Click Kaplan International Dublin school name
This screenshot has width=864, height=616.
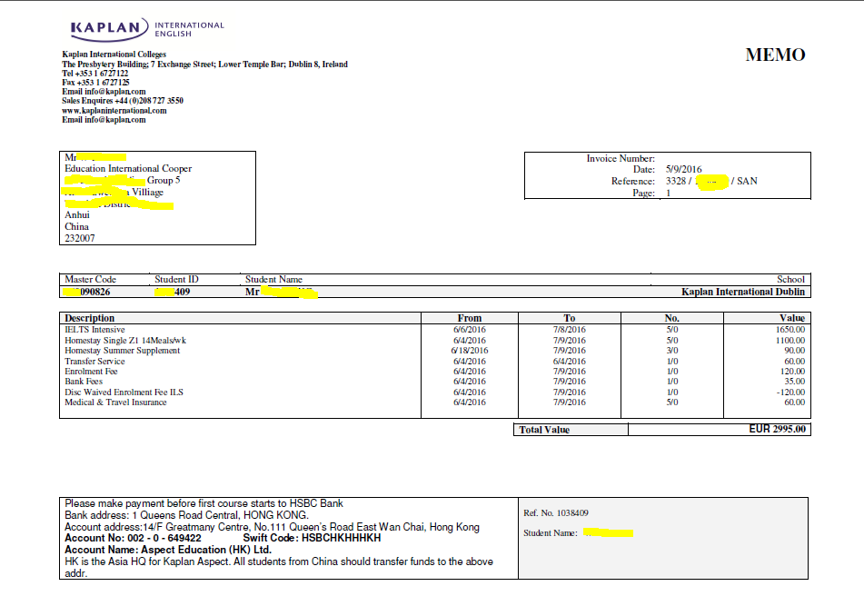click(742, 293)
